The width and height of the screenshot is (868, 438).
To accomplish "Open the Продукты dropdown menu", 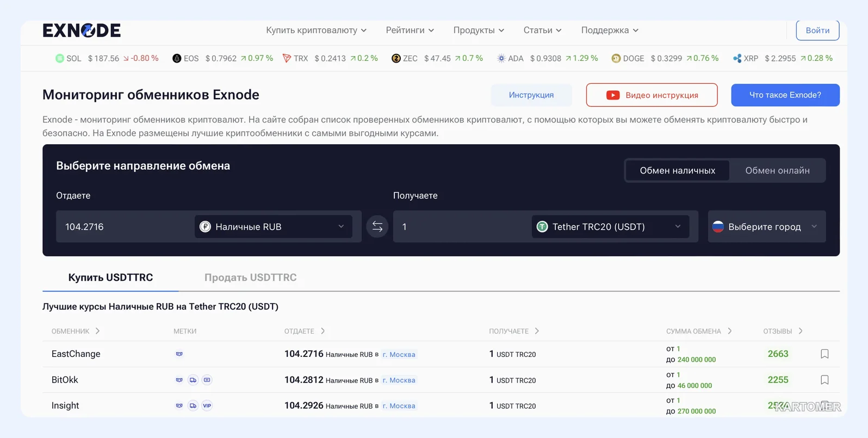I will click(x=479, y=30).
